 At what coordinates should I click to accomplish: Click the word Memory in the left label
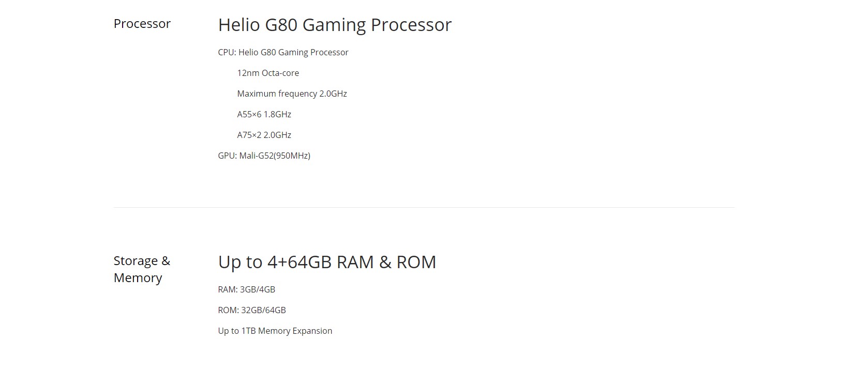coord(138,278)
